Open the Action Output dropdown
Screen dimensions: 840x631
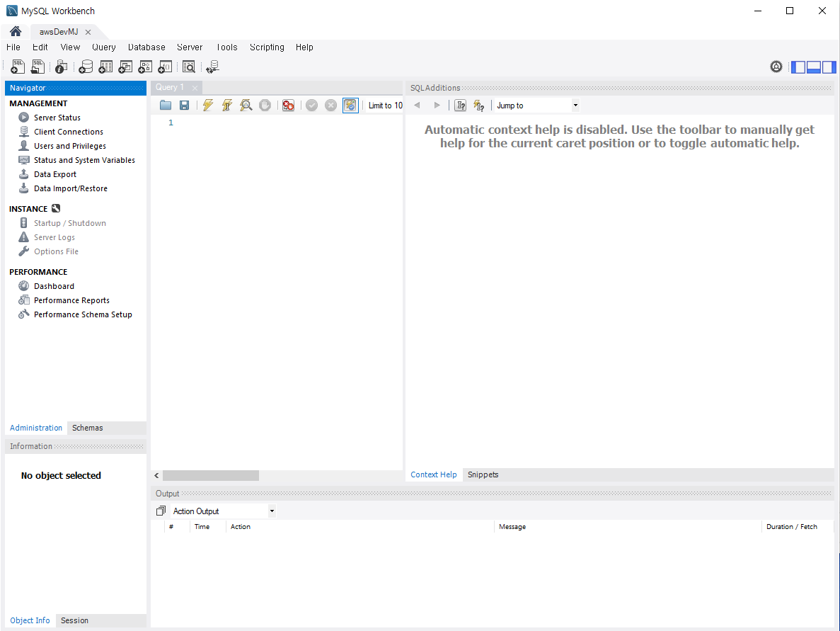pos(224,511)
